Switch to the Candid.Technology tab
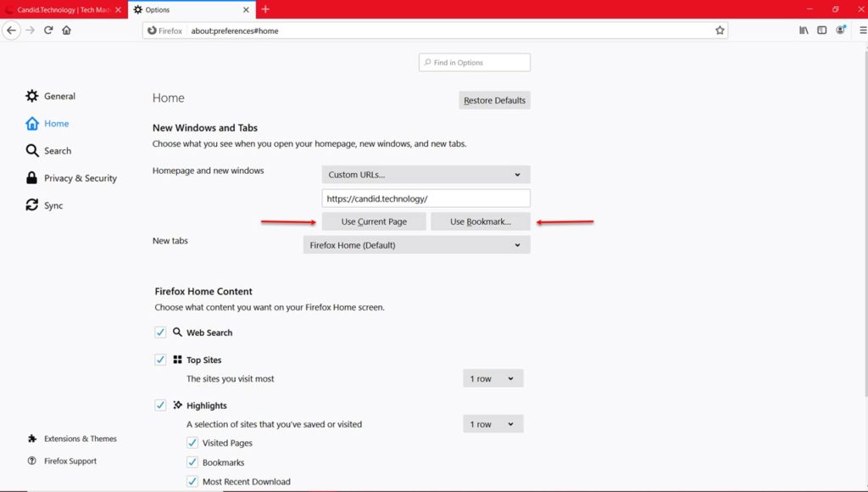868x492 pixels. tap(64, 10)
